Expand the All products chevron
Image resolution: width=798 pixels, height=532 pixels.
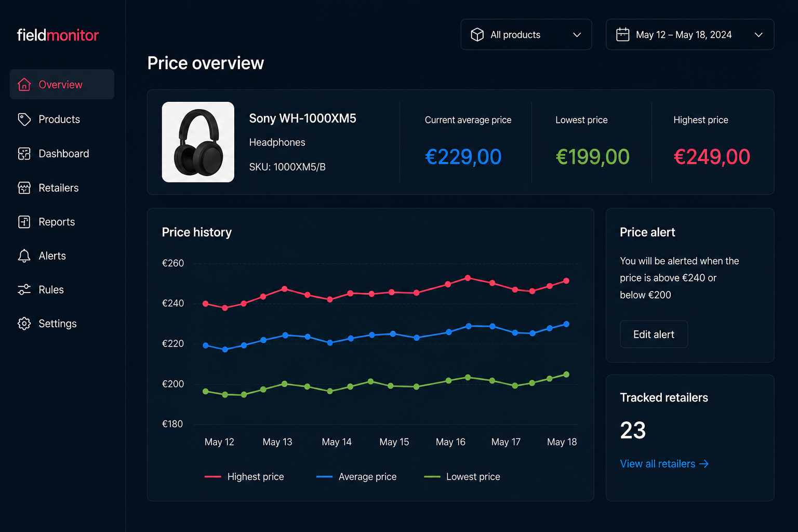pos(577,35)
